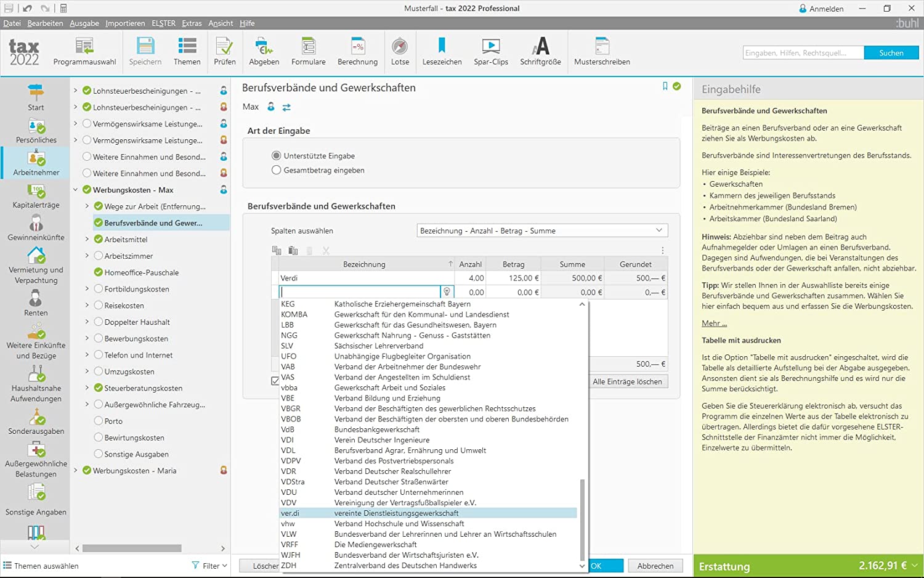Click the Berechnung icon
This screenshot has width=924, height=578.
[357, 51]
